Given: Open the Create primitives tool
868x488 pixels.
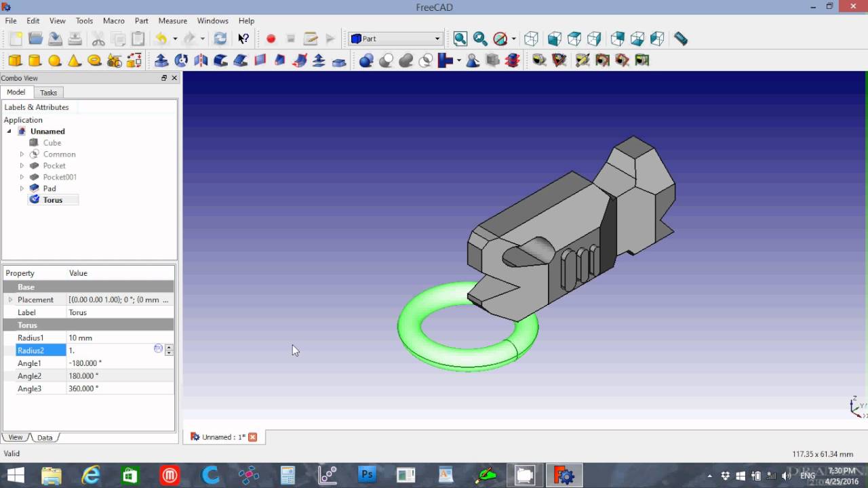Looking at the screenshot, I should pos(114,60).
